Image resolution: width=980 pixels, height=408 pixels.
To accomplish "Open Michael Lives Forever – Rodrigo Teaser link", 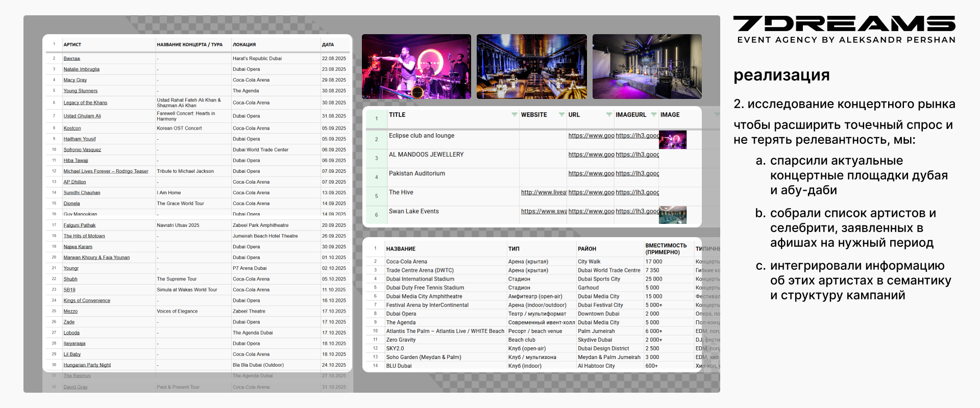I will pyautogui.click(x=106, y=171).
